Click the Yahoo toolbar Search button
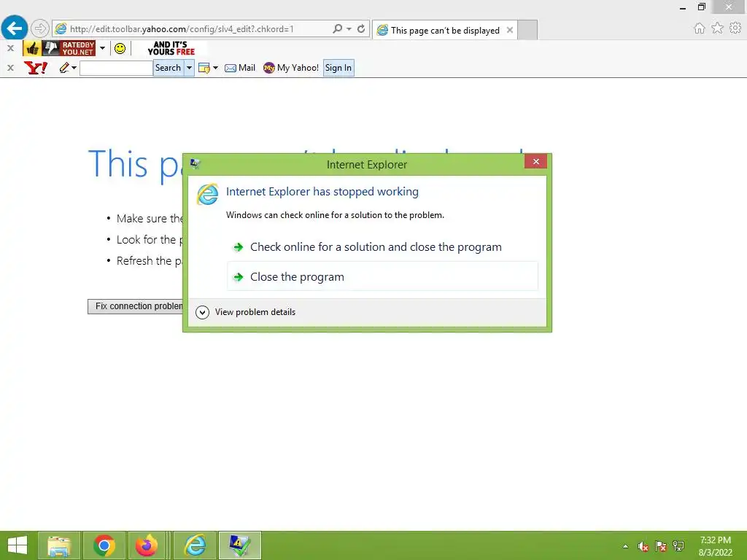 [x=169, y=68]
